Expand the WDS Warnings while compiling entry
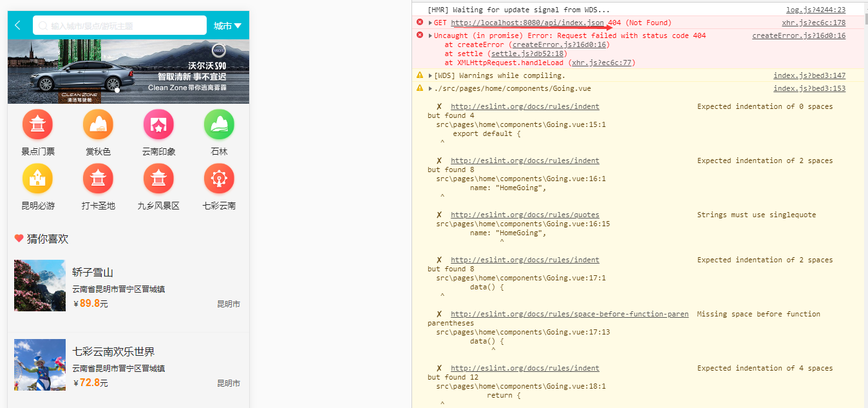Screen dimensions: 868x408 [430, 75]
